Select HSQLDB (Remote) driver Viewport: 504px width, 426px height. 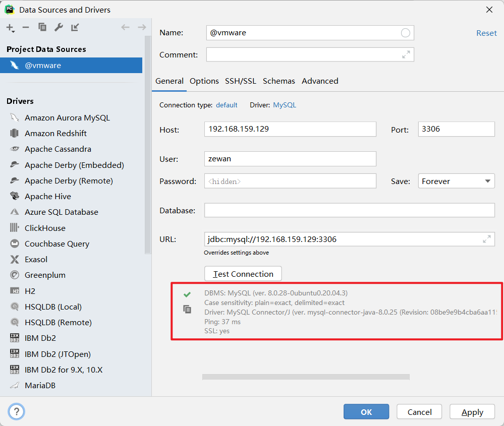tap(58, 322)
